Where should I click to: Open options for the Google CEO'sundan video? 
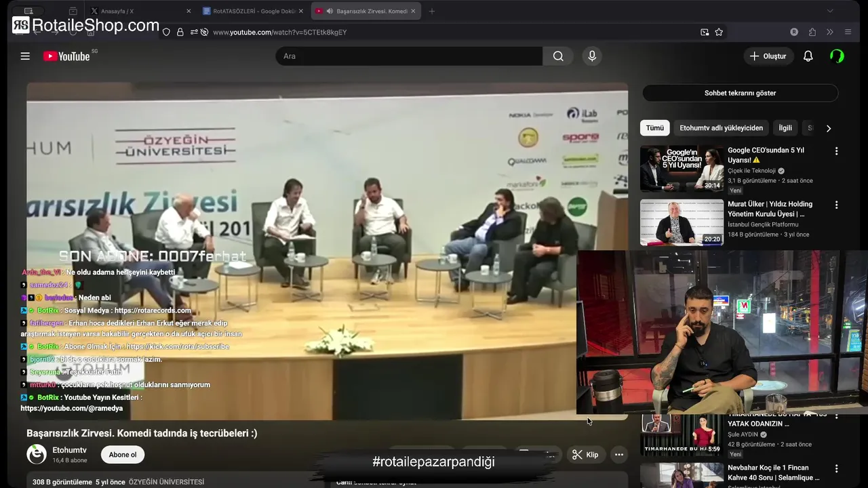(836, 151)
